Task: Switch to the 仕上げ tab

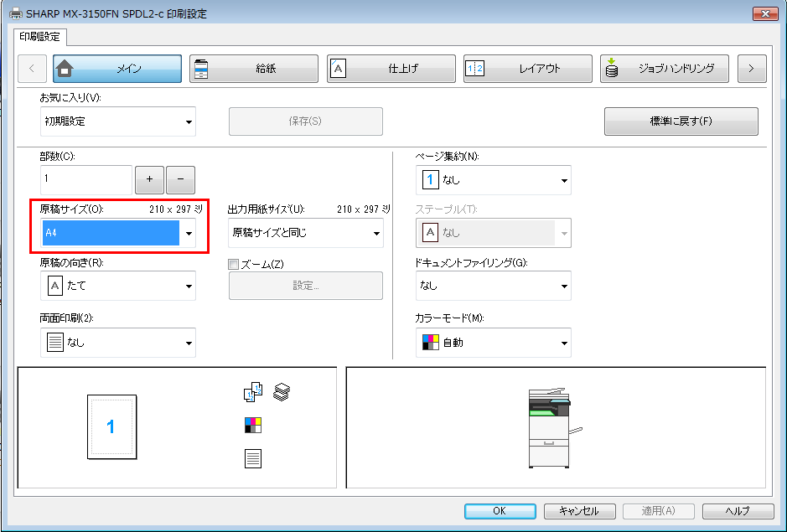Action: click(391, 69)
